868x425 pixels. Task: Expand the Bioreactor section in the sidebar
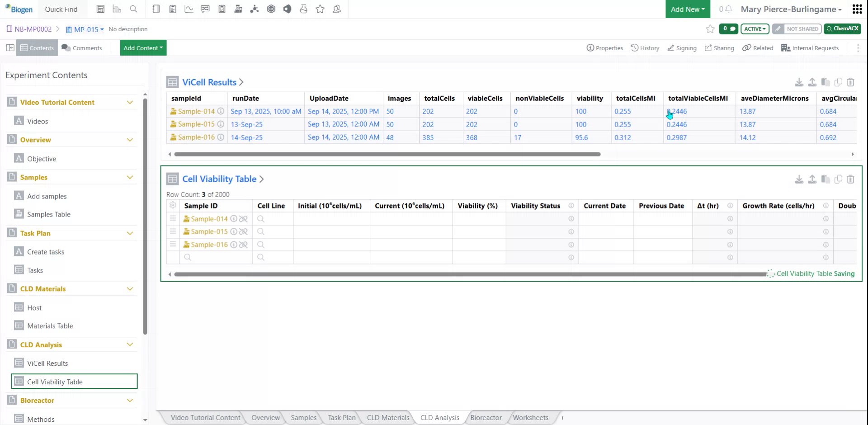[130, 401]
